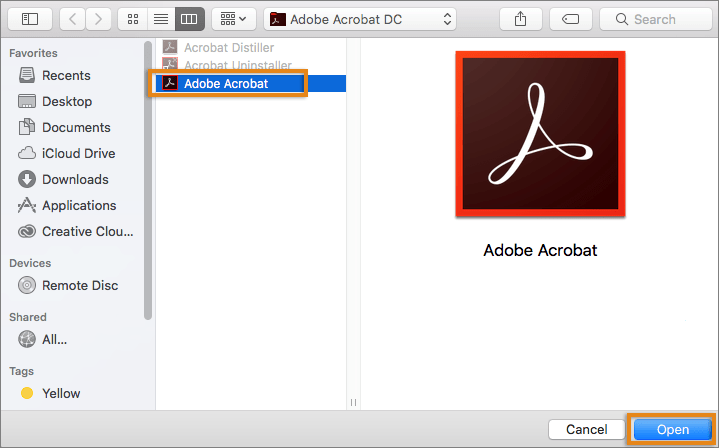This screenshot has width=719, height=448.
Task: Click the Acrobat Distiller row icon
Action: 170,47
